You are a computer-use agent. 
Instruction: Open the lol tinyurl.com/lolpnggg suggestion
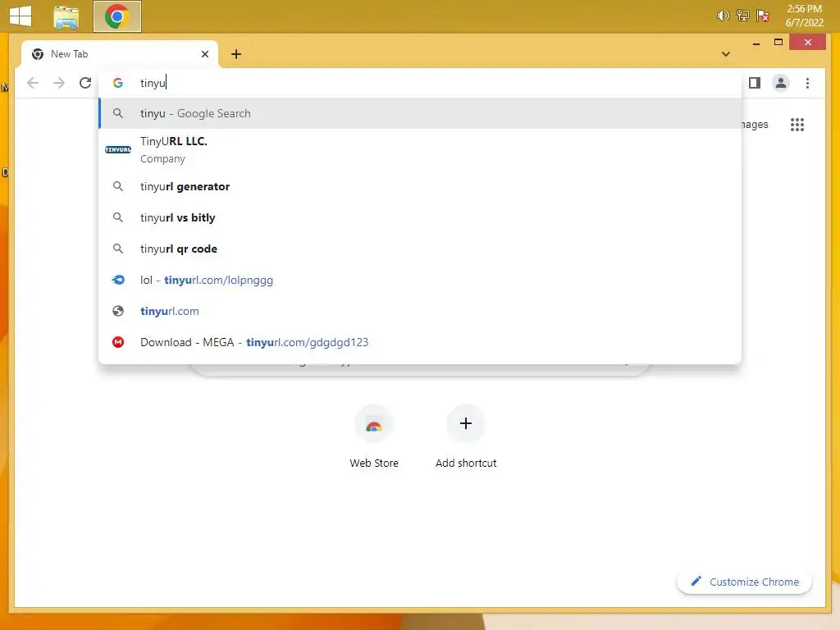point(420,280)
